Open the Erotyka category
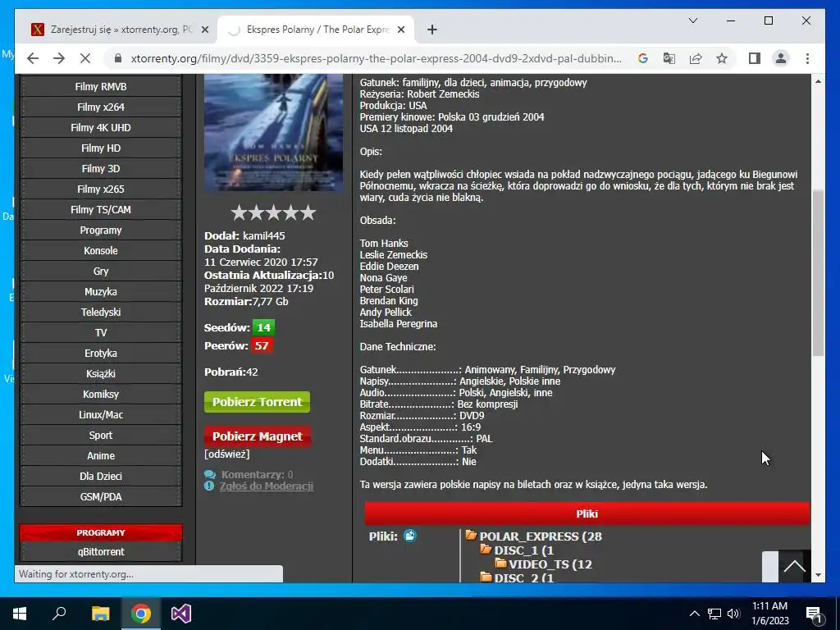 tap(101, 353)
